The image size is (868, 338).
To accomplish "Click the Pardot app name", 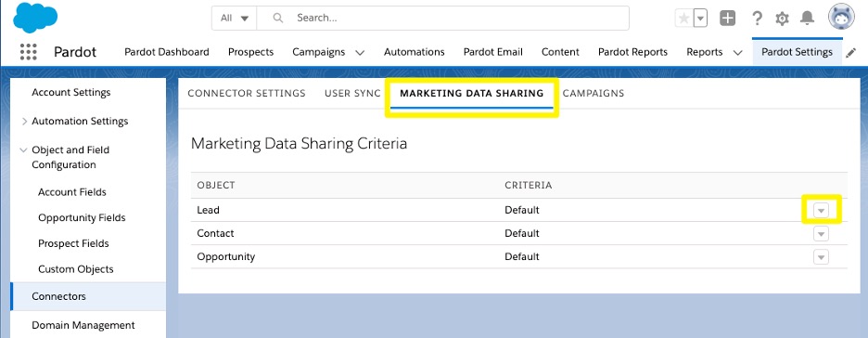I will [75, 52].
